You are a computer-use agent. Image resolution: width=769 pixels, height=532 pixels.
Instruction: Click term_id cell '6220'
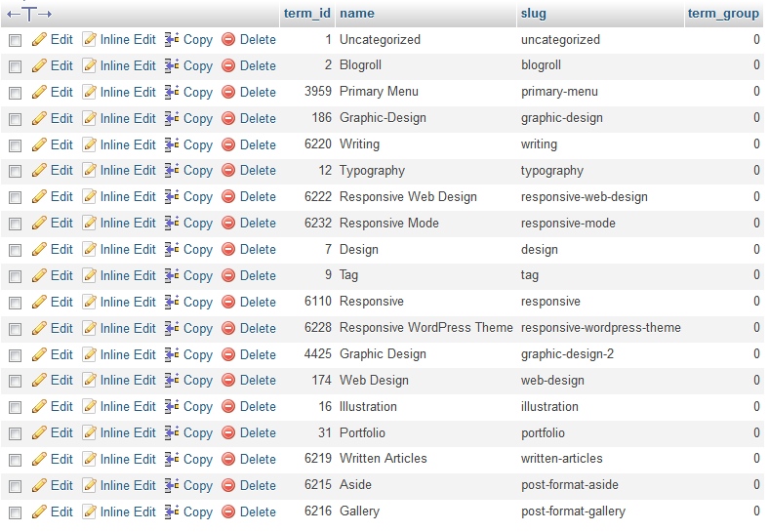point(318,144)
